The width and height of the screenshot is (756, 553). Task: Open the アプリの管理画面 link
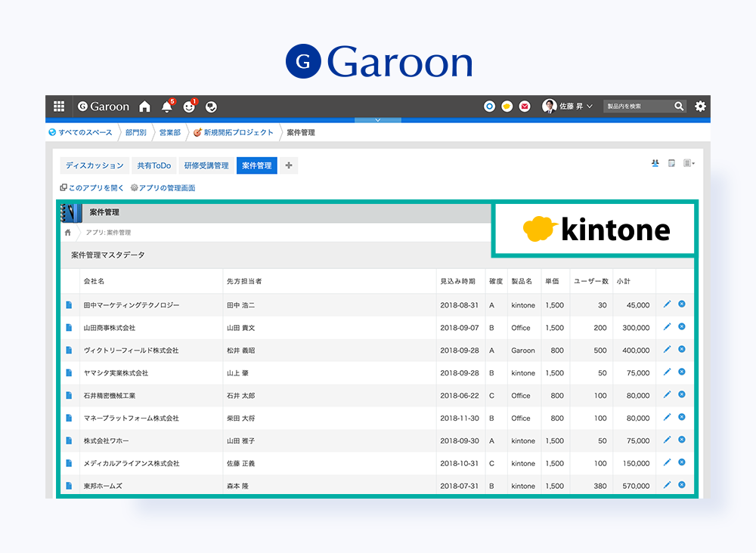(163, 188)
